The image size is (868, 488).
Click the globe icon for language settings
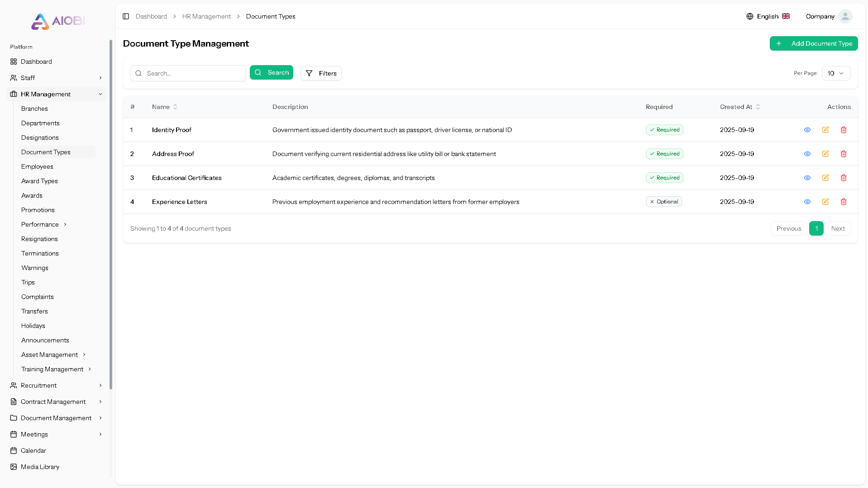[x=750, y=16]
